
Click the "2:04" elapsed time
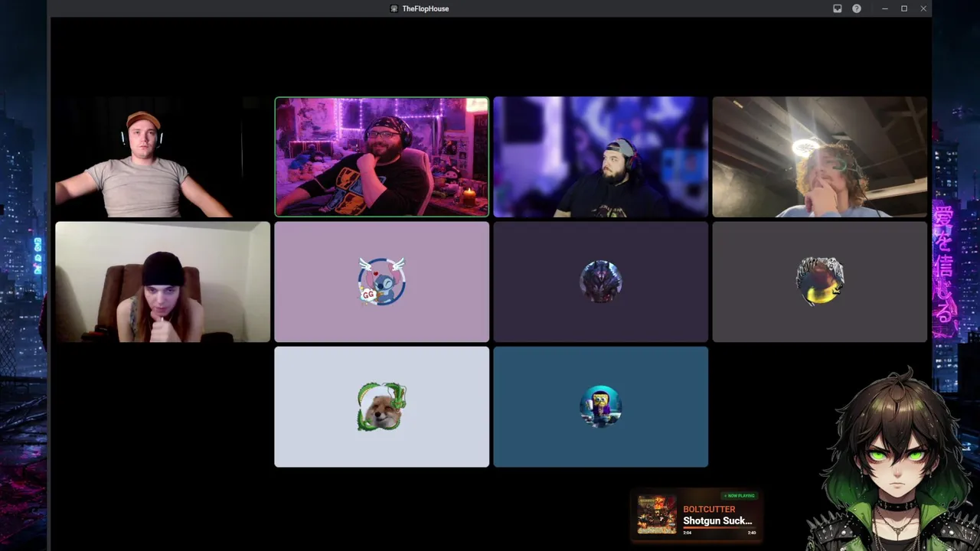[x=687, y=533]
